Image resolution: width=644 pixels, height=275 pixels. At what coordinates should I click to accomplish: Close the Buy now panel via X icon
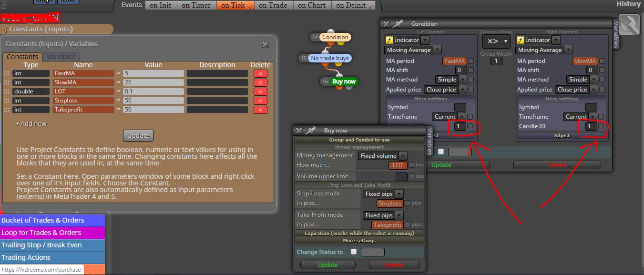tap(299, 131)
